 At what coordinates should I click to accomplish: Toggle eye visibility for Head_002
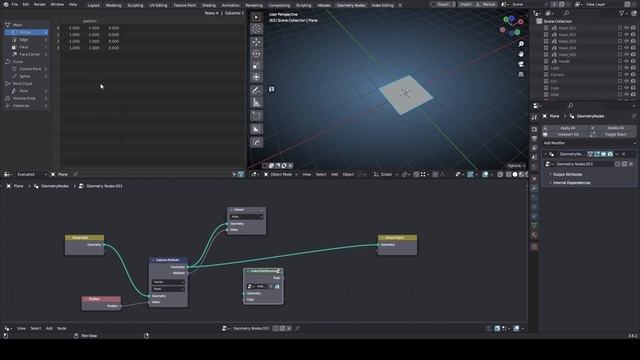[x=627, y=35]
